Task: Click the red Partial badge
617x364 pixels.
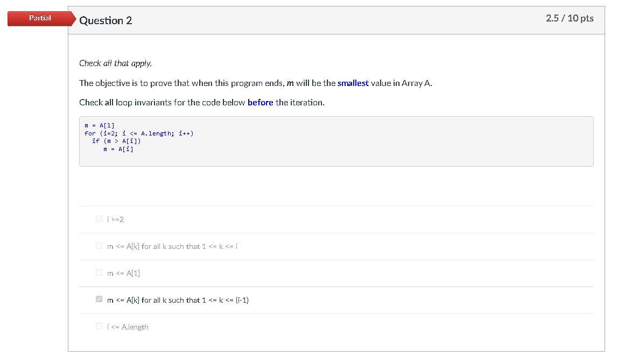Action: tap(41, 18)
